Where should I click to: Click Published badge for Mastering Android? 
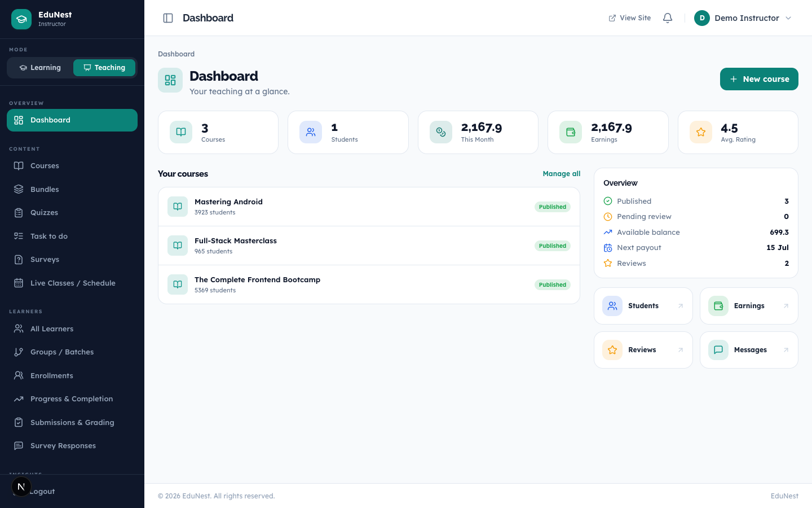click(x=553, y=207)
